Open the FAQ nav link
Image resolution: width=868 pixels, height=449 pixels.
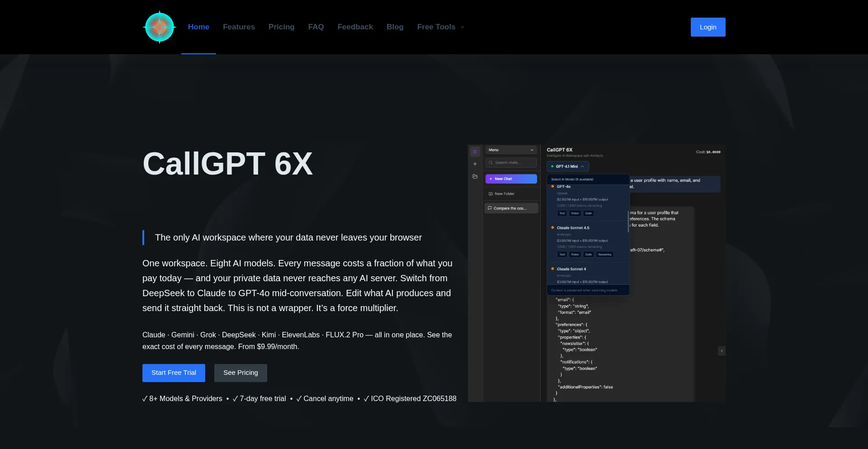[316, 27]
